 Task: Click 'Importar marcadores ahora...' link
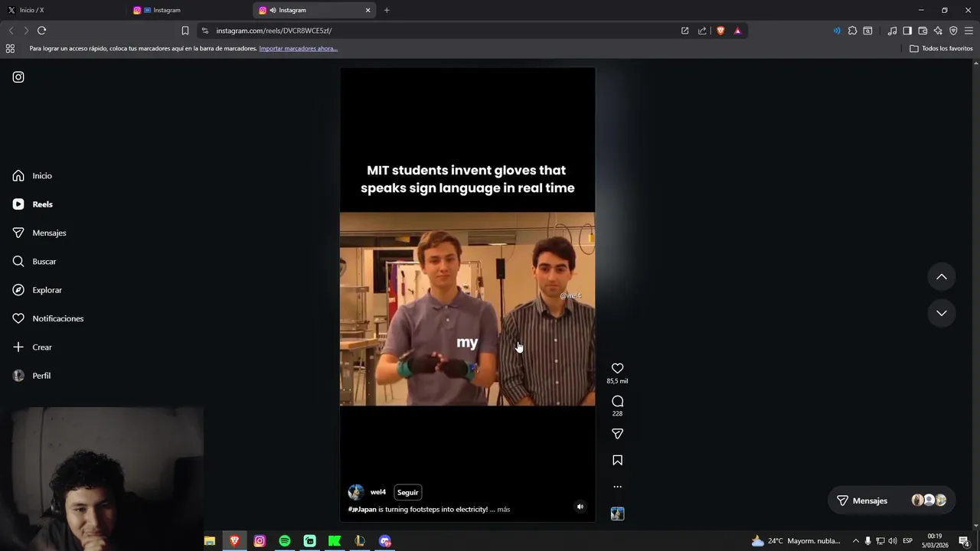point(299,48)
